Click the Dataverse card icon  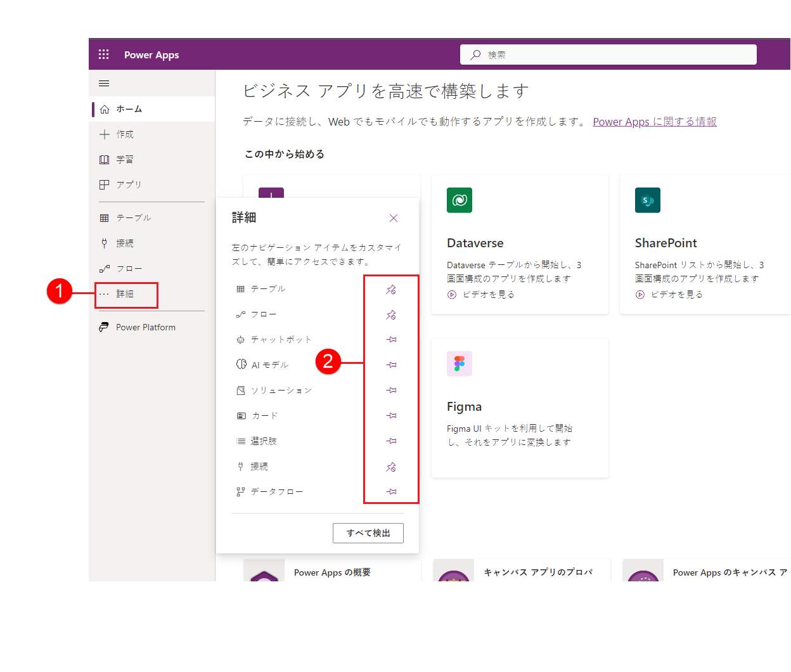coord(460,200)
